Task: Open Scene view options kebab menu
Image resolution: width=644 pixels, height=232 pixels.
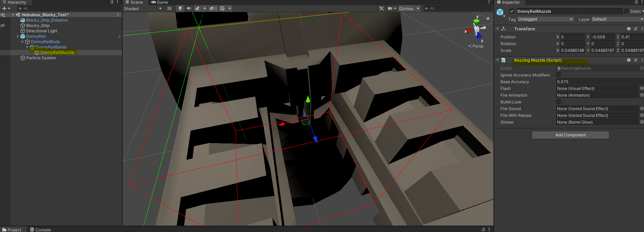Action: 489,2
